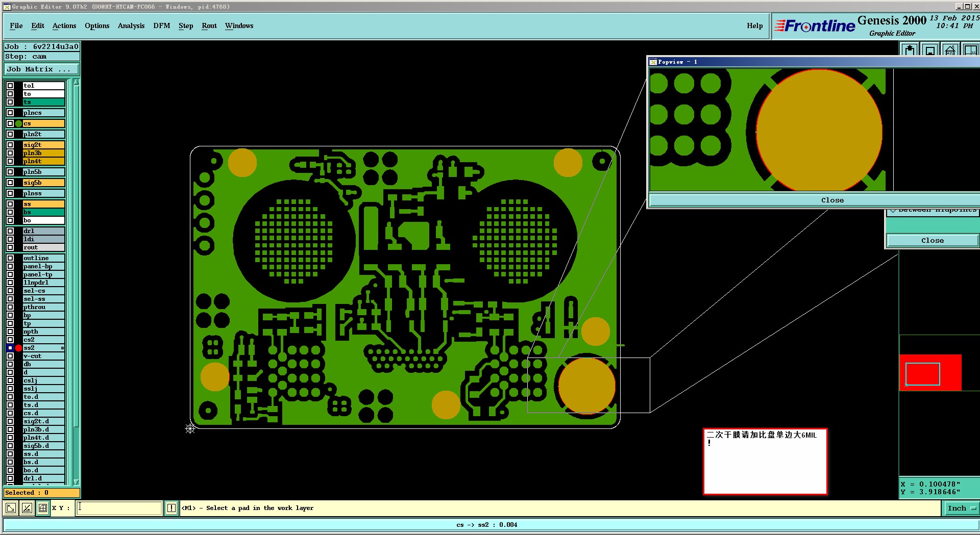The width and height of the screenshot is (980, 535).
Task: Open the Step menu
Action: point(186,26)
